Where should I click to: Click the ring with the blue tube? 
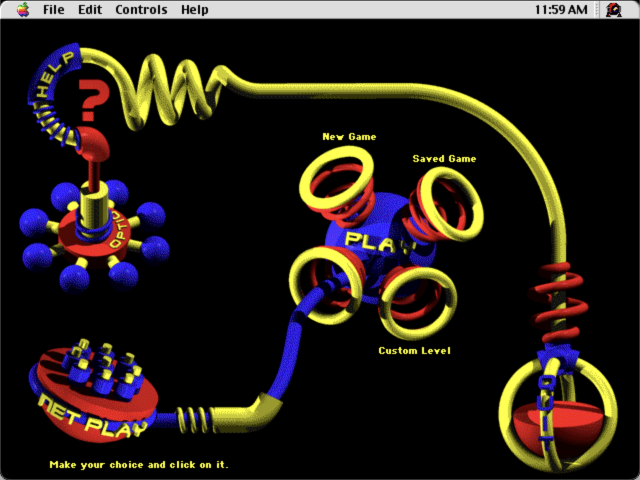(325, 284)
